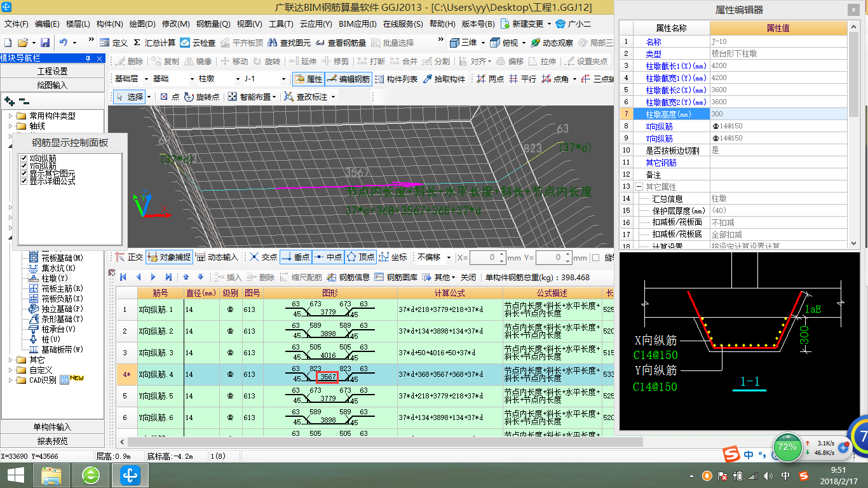Open 视图(V) menu

click(x=249, y=24)
